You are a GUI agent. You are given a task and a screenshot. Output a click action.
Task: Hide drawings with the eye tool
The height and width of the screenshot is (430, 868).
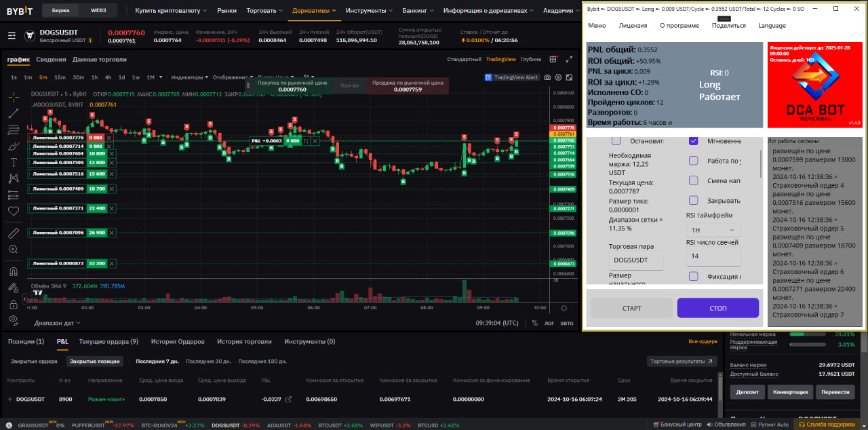pos(14,319)
